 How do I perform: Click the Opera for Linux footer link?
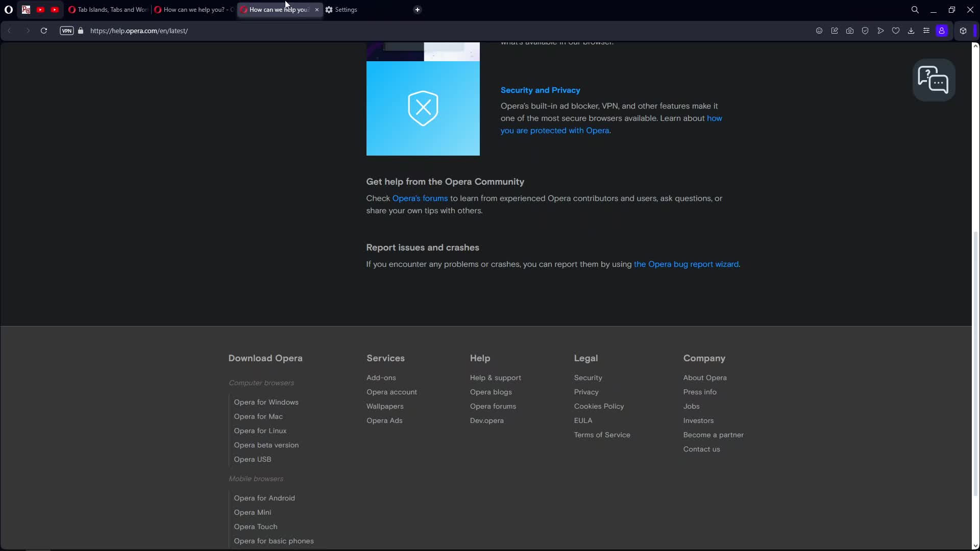(x=260, y=431)
